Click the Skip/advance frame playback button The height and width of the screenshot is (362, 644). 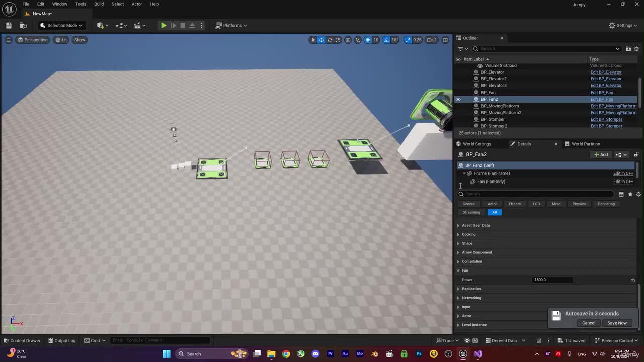point(173,25)
